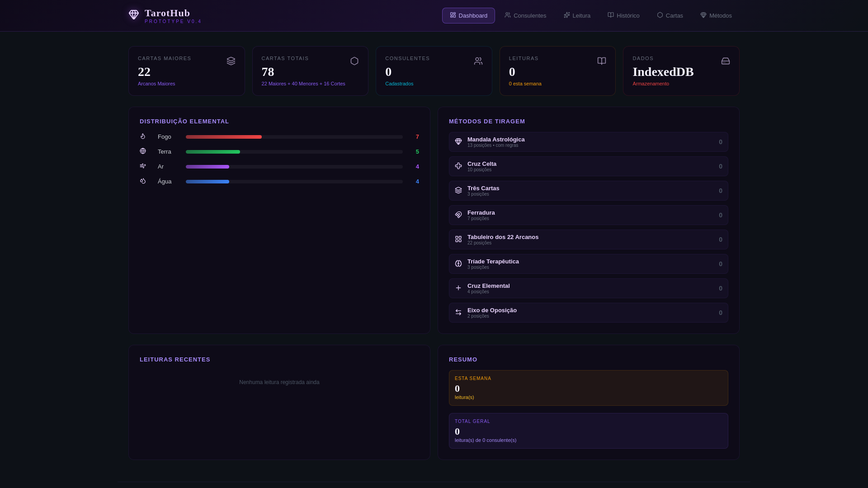Select the Mandala Astrológica method name
This screenshot has width=868, height=488.
pyautogui.click(x=496, y=140)
